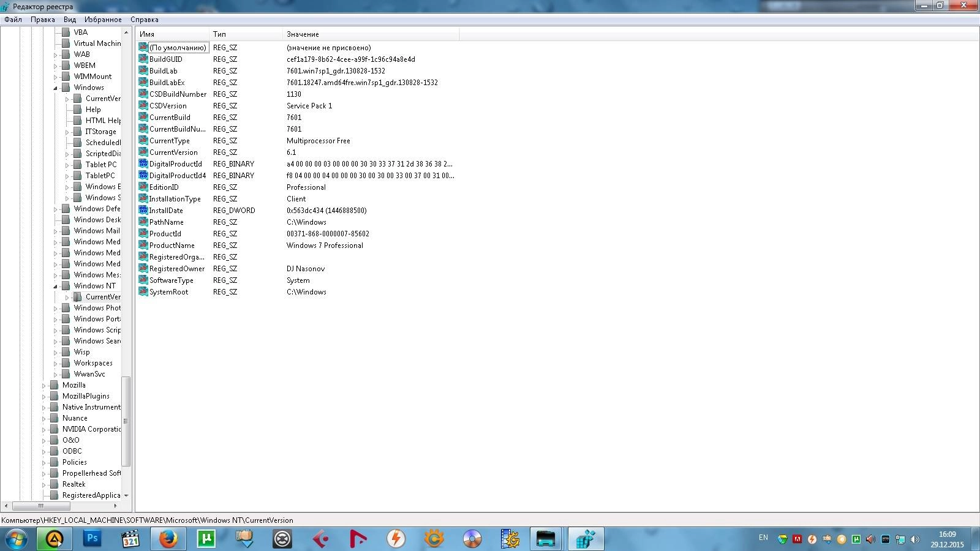Expand the Realtek key
980x551 pixels.
pyautogui.click(x=43, y=485)
